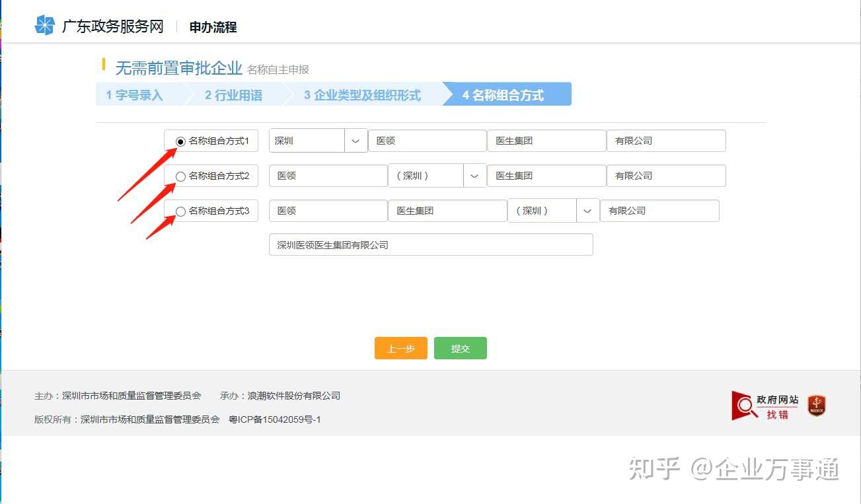Click the 承办：浪潮软件股份有限公司 footer text
The image size is (861, 504).
point(280,396)
